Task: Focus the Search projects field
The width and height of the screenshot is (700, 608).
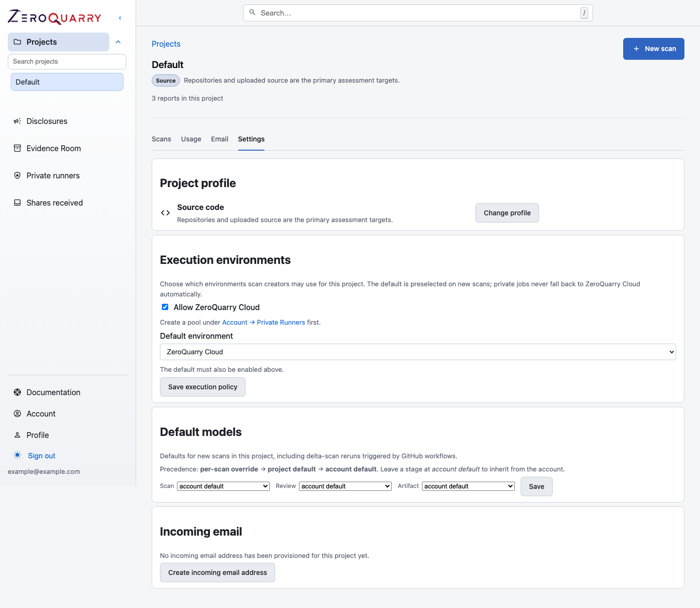Action: tap(67, 62)
